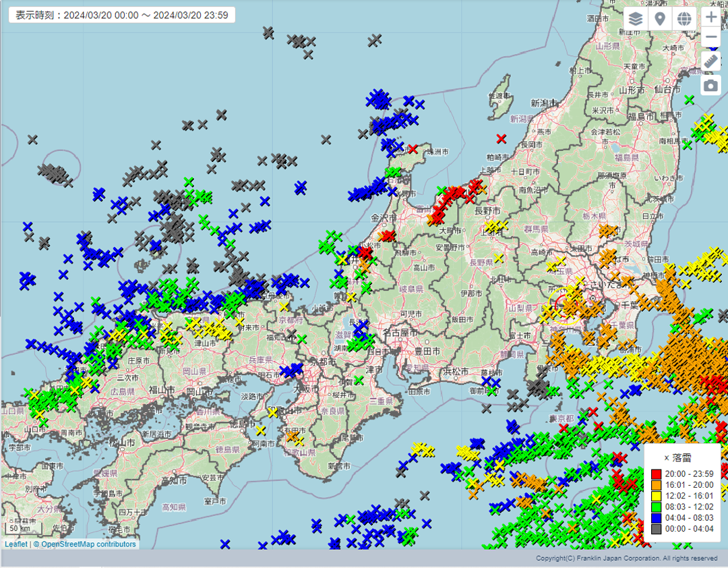Viewport: 728px width, 568px height.
Task: Click the 表示時刻 date range display box
Action: coord(122,15)
